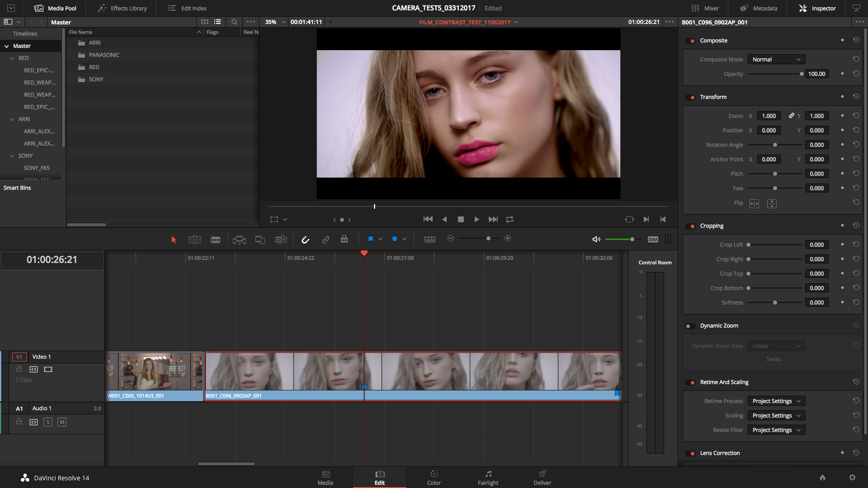This screenshot has width=868, height=488.
Task: Adjust the green monitor volume slider
Action: tap(632, 239)
